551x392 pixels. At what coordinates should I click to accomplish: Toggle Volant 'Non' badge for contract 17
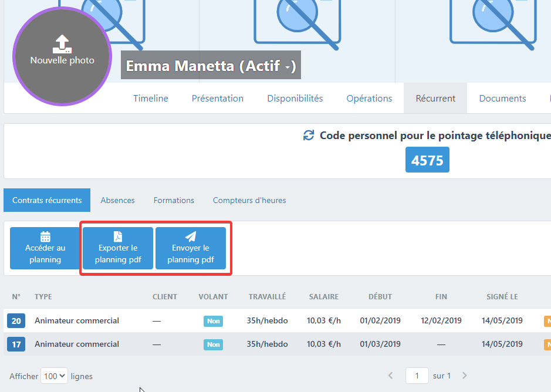213,344
